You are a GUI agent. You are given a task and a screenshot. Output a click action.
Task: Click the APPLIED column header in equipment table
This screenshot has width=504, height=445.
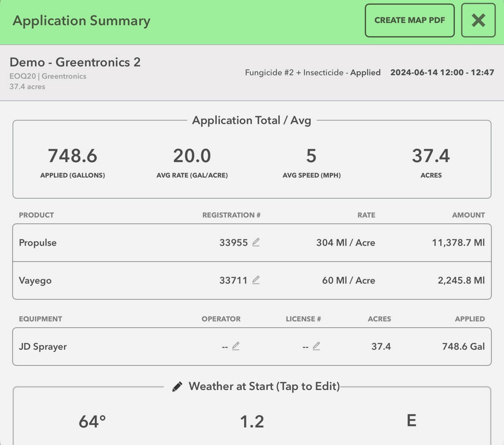click(470, 319)
